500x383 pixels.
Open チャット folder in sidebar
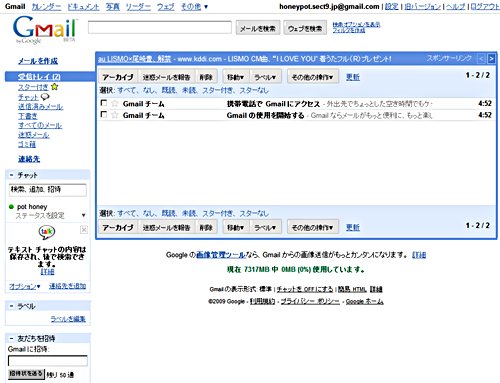point(28,97)
